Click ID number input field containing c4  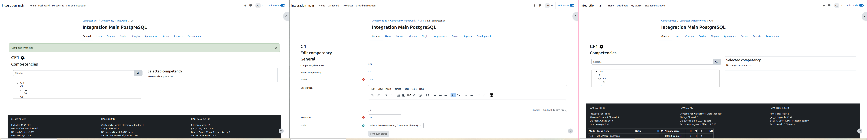[x=385, y=117]
